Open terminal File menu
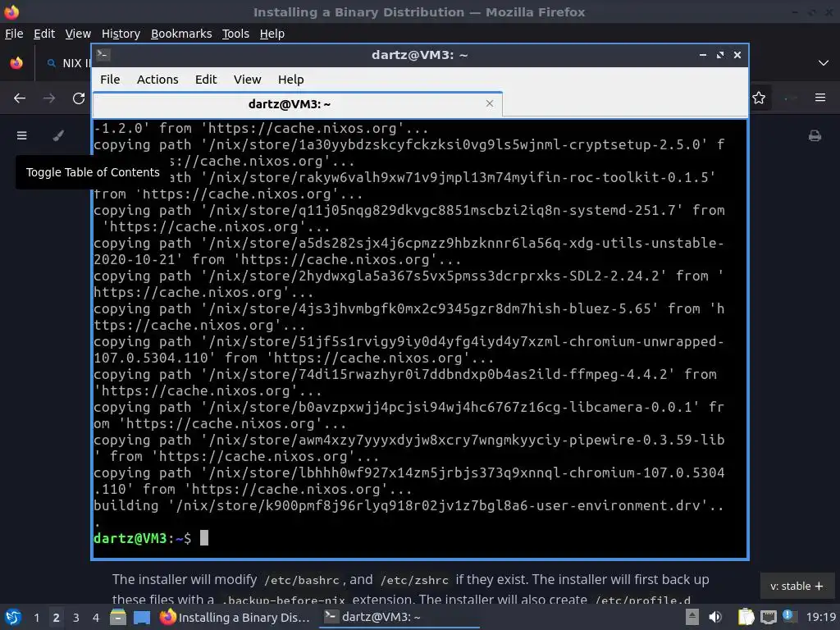 (x=110, y=80)
